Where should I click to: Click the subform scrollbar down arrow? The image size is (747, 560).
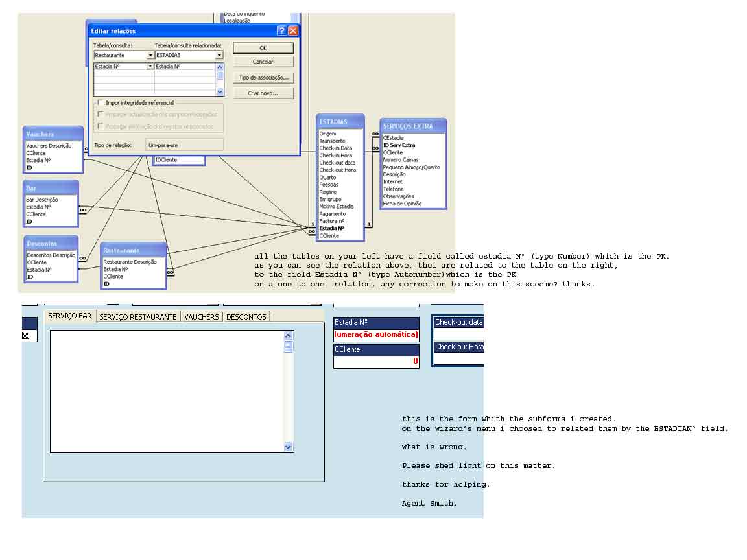288,447
